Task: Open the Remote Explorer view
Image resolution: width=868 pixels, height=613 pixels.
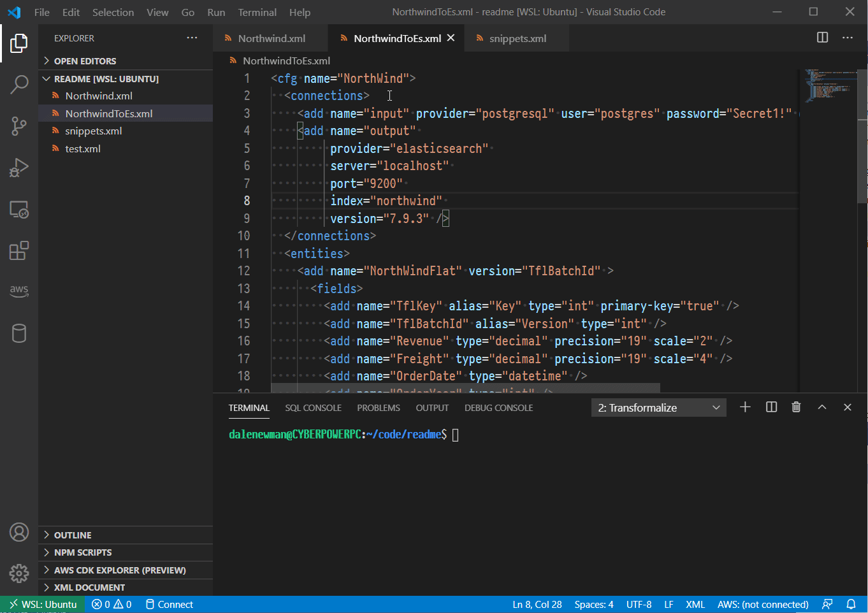Action: coord(19,210)
